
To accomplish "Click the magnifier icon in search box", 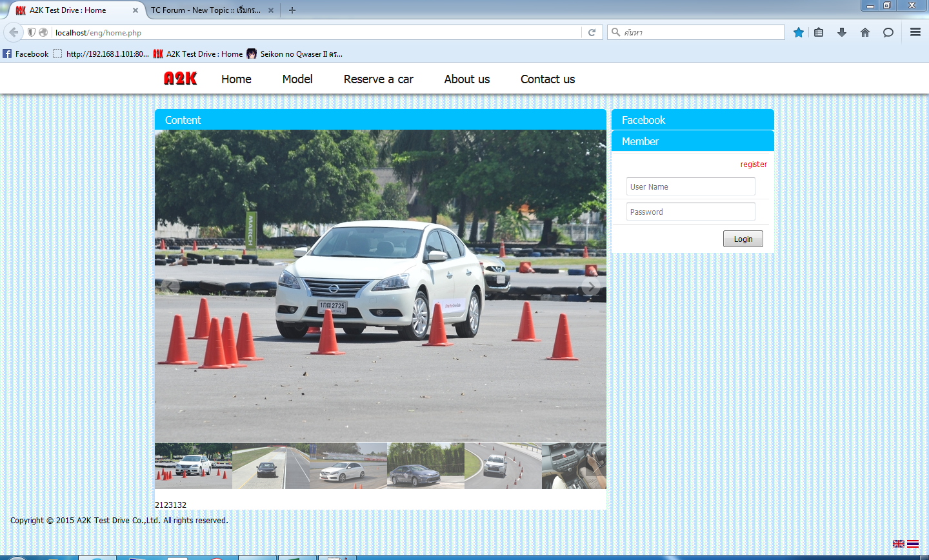I will (615, 32).
